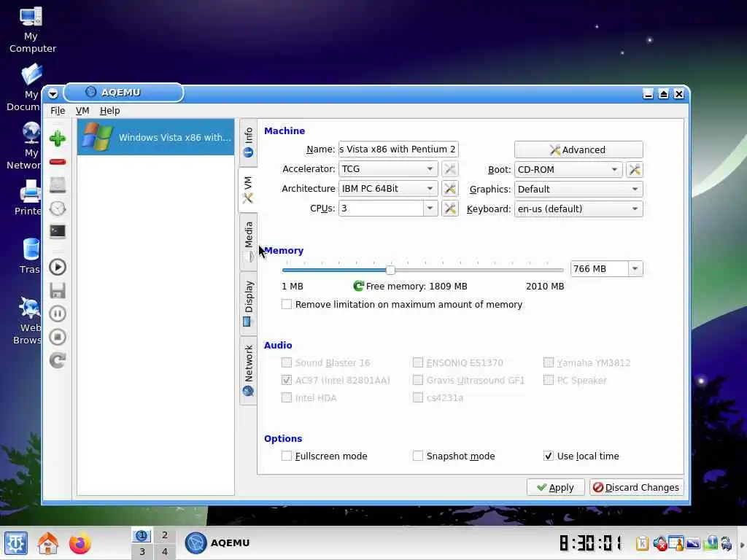Launch Firefox from the taskbar

(x=80, y=542)
